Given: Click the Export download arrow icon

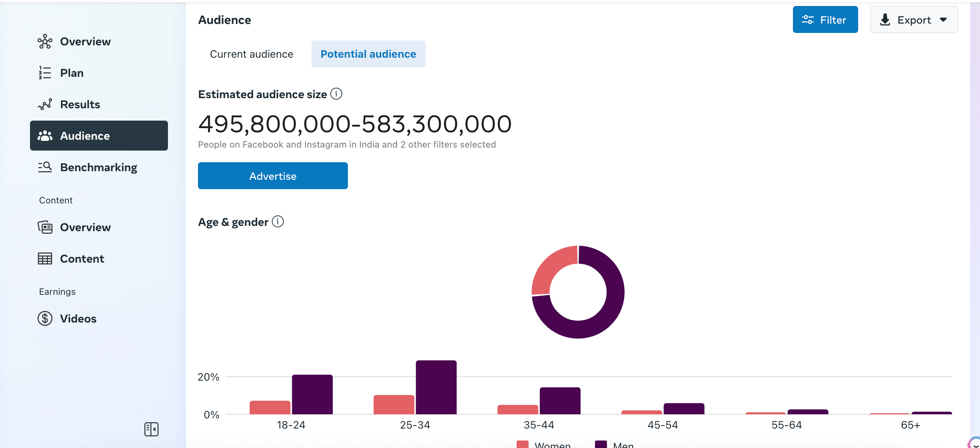Looking at the screenshot, I should pos(885,20).
